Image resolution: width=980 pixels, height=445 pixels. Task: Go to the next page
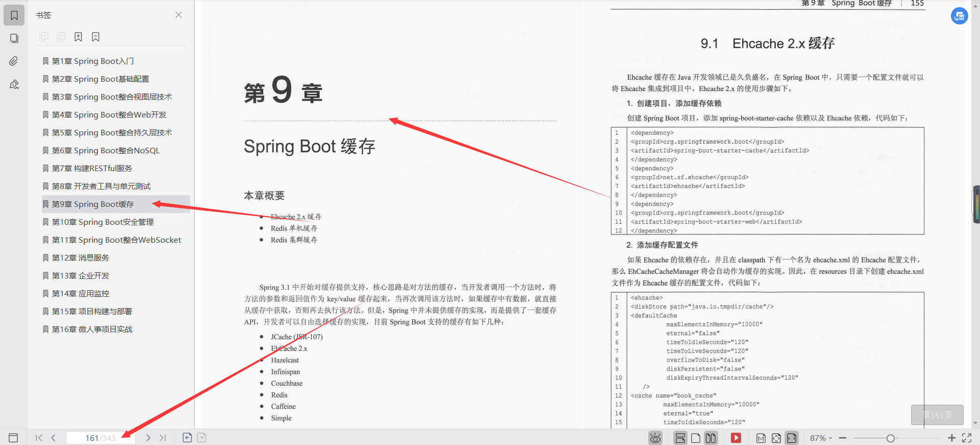(148, 438)
